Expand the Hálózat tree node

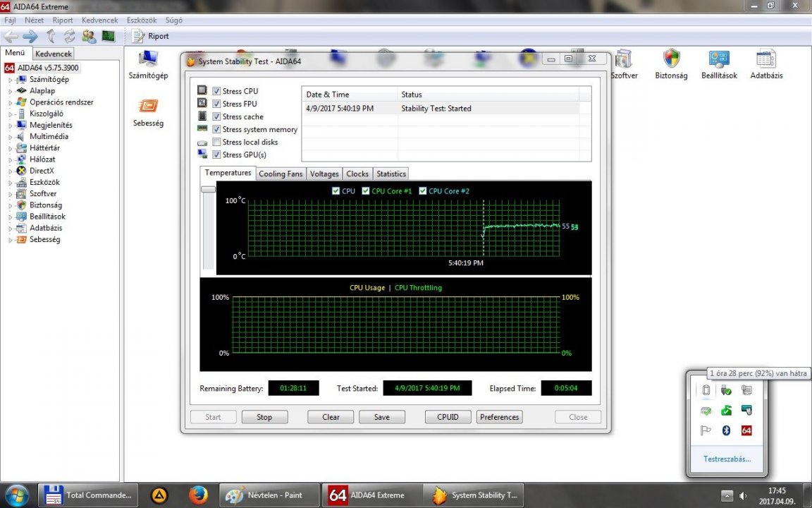coord(10,159)
